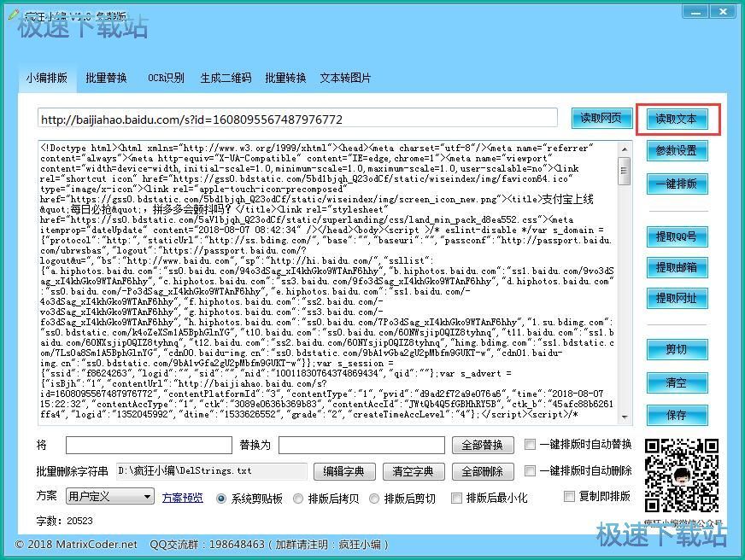This screenshot has width=745, height=560.
Task: Open the 方案 用户定义 dropdown
Action: [x=109, y=497]
